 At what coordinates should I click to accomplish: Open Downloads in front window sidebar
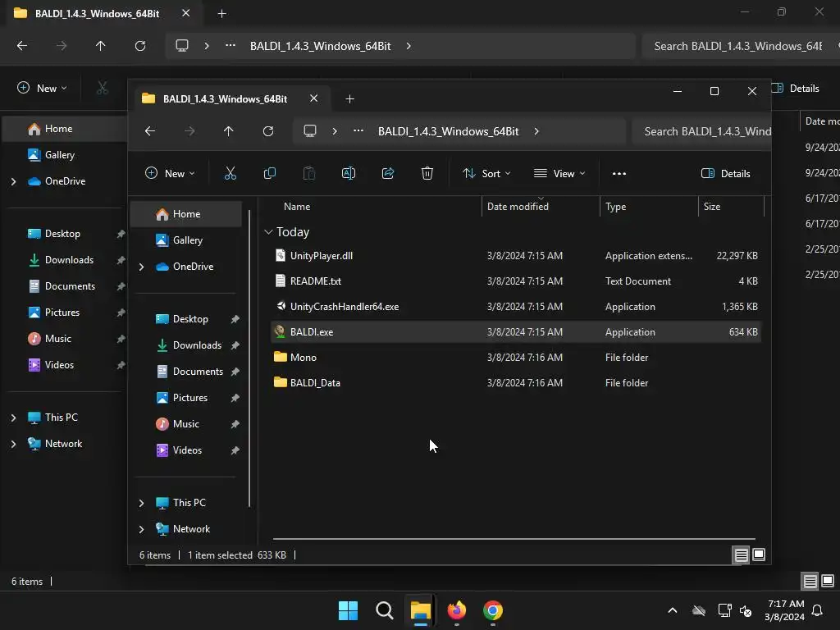186,345
